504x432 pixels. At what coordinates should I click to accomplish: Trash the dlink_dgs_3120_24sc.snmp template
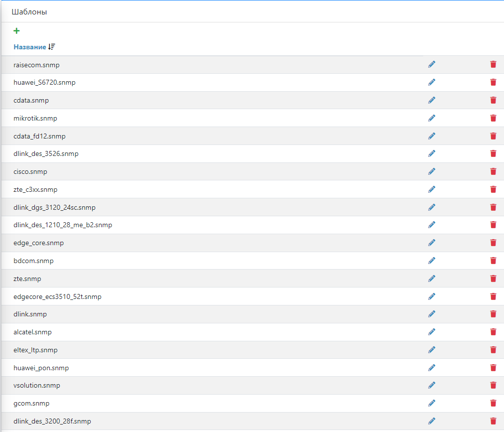(493, 207)
